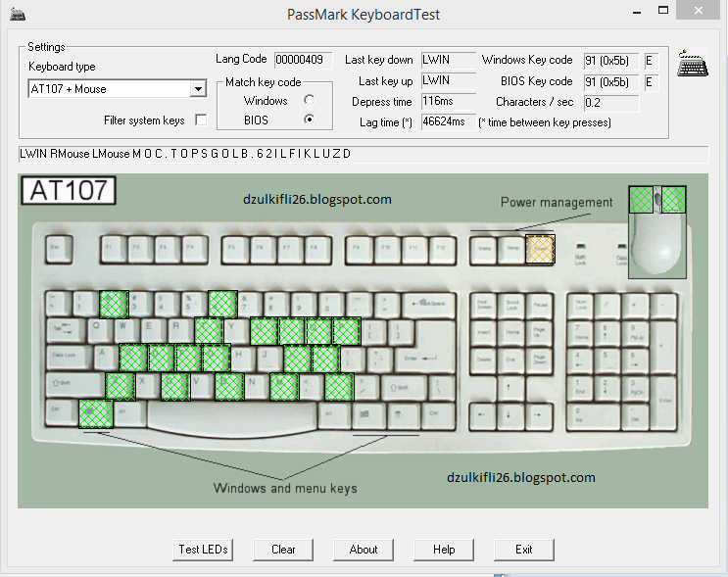Click the Caps Lock key on keyboard image
This screenshot has height=577, width=728.
tap(69, 358)
